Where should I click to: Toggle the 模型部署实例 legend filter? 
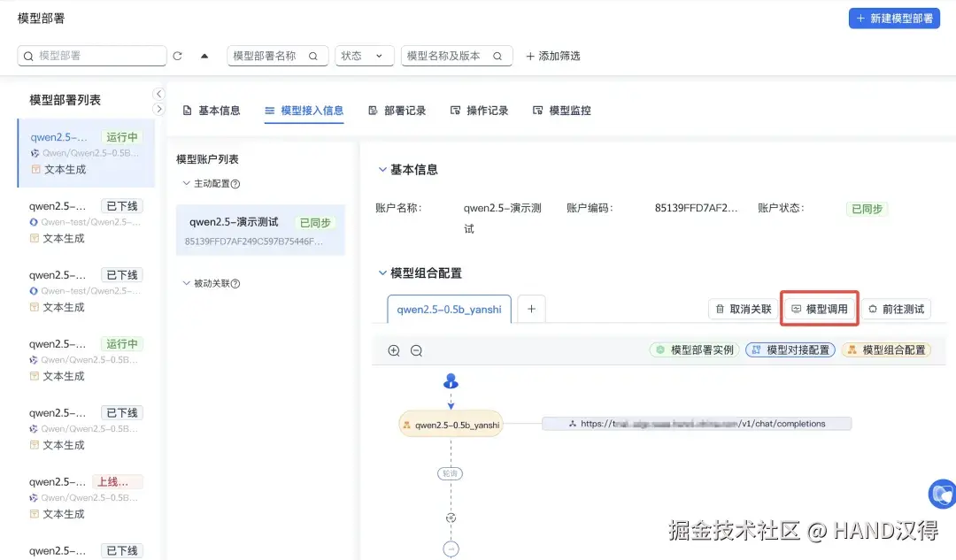pos(695,349)
